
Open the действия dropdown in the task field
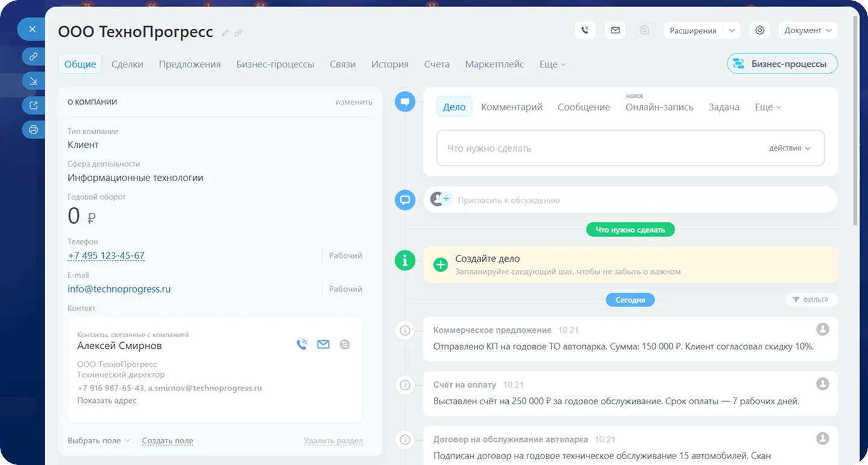coord(790,148)
